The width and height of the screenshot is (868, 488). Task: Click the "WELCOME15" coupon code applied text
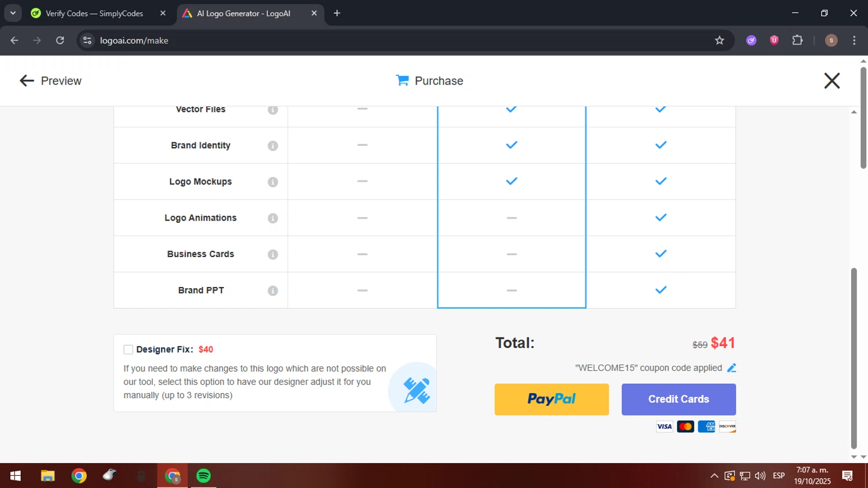[648, 368]
